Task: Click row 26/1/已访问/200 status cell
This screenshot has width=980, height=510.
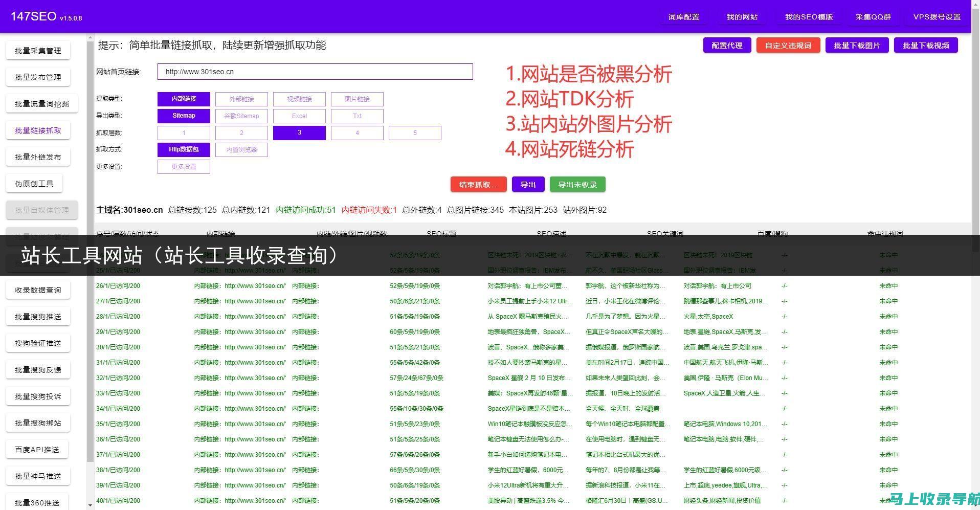Action: (118, 286)
